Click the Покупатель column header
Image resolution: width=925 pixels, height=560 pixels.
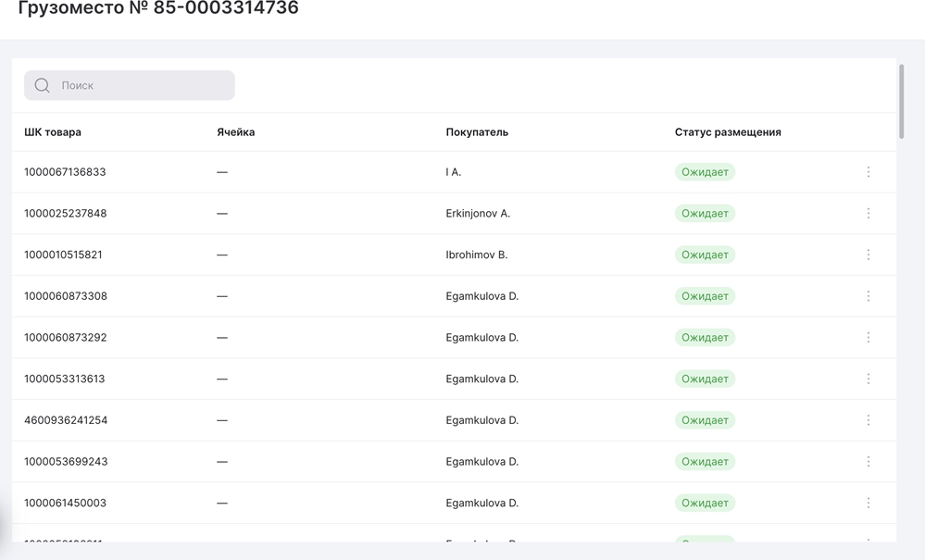click(477, 132)
